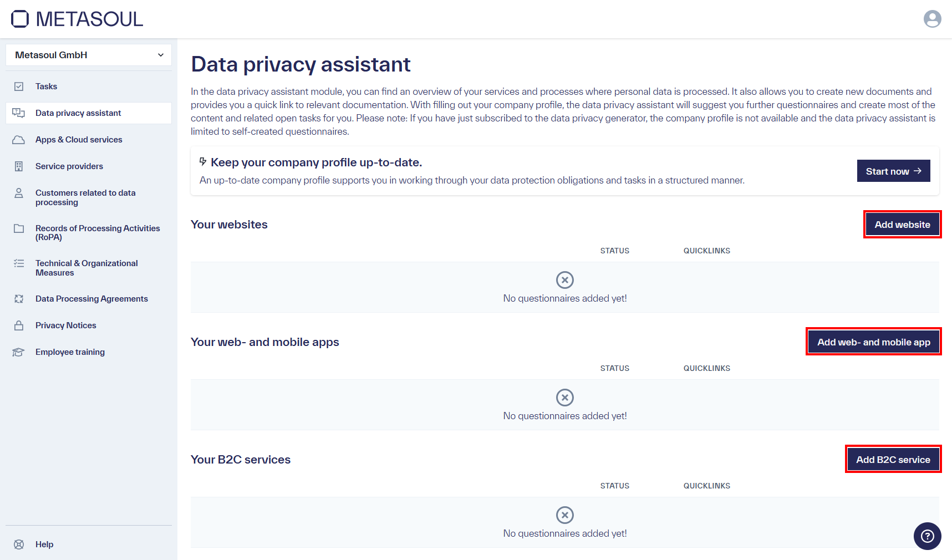This screenshot has width=952, height=560.
Task: Click the Add website button
Action: 902,224
